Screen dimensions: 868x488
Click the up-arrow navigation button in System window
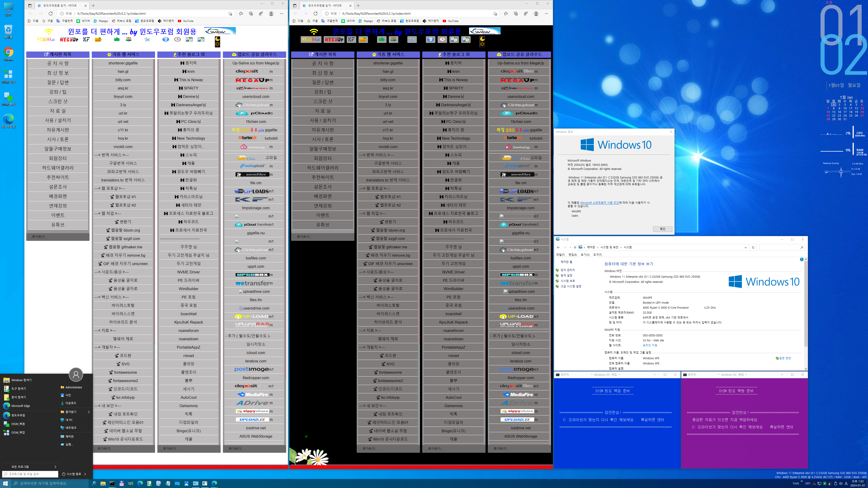pyautogui.click(x=575, y=248)
